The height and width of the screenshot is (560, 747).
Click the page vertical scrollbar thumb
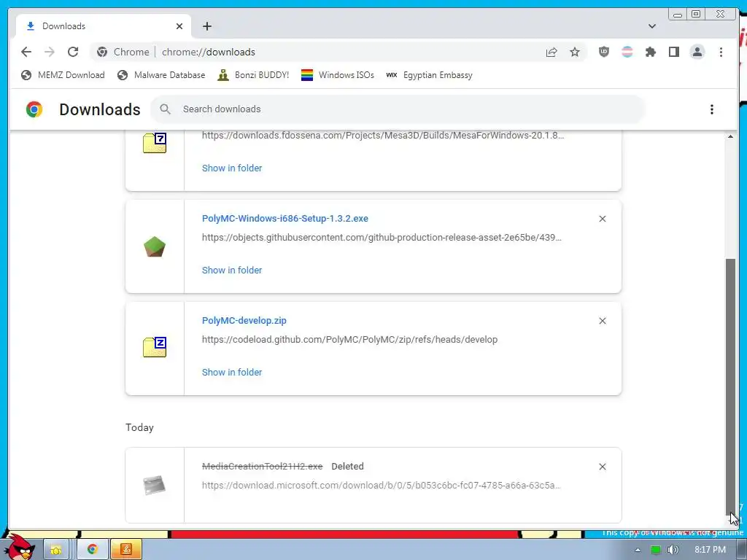tap(730, 386)
